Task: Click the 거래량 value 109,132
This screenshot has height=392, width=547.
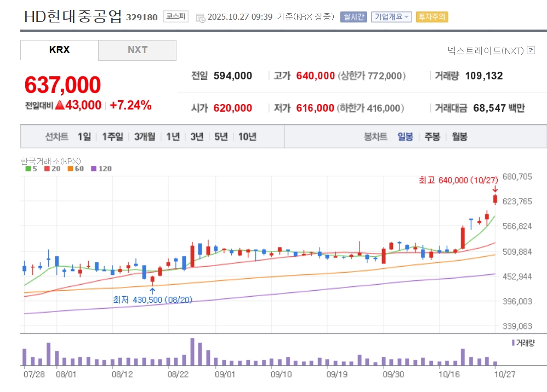Action: [484, 76]
